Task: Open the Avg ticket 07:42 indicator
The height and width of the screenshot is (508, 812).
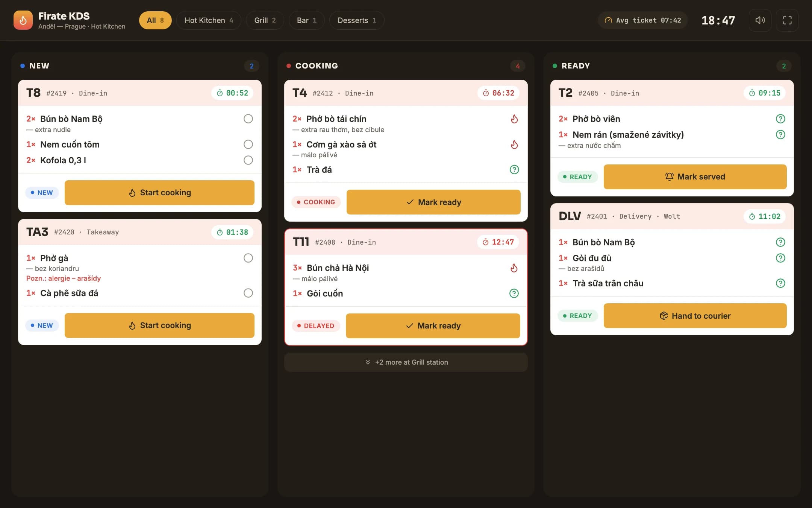Action: [642, 20]
